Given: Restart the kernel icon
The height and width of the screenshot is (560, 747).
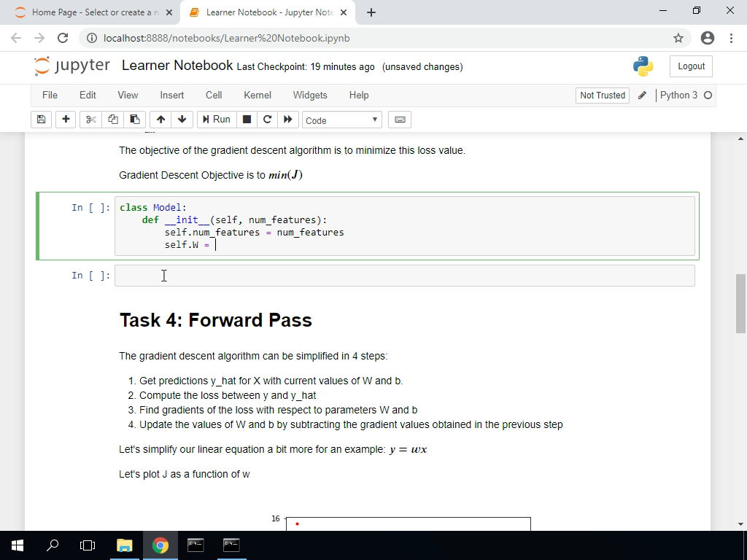Looking at the screenshot, I should (x=267, y=120).
